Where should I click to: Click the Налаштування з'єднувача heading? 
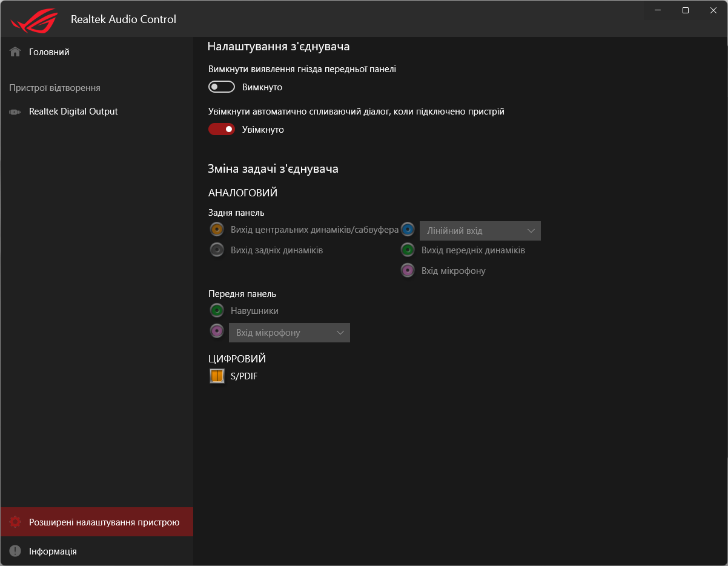pos(279,46)
